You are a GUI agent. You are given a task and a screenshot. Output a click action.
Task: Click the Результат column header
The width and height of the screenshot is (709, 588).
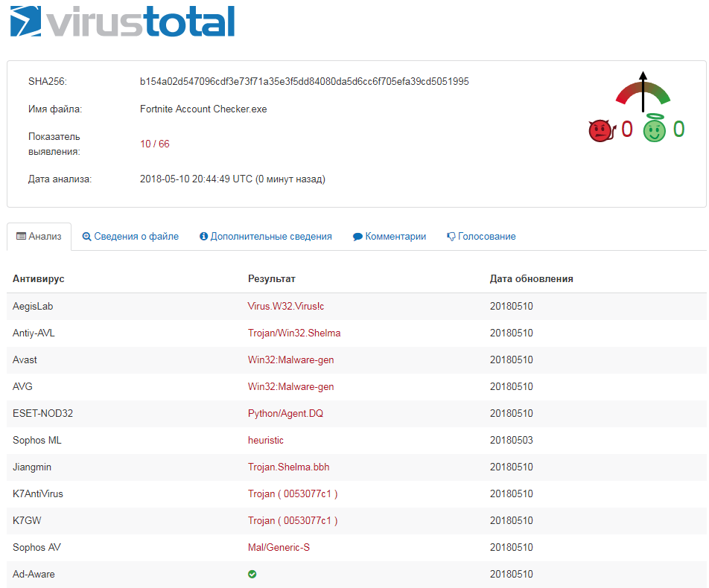click(271, 279)
